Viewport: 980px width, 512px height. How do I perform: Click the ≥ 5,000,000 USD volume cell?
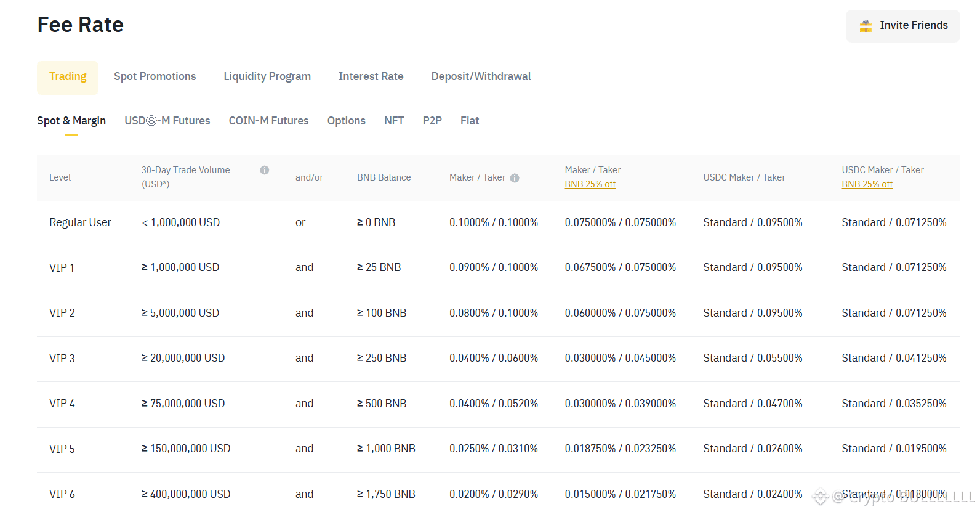pyautogui.click(x=180, y=313)
